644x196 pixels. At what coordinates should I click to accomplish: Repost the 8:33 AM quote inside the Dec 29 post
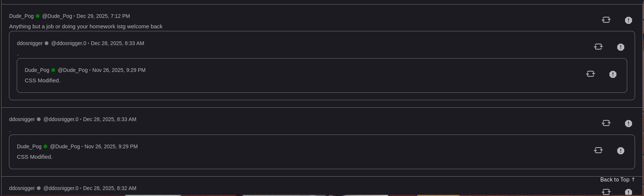coord(598,47)
